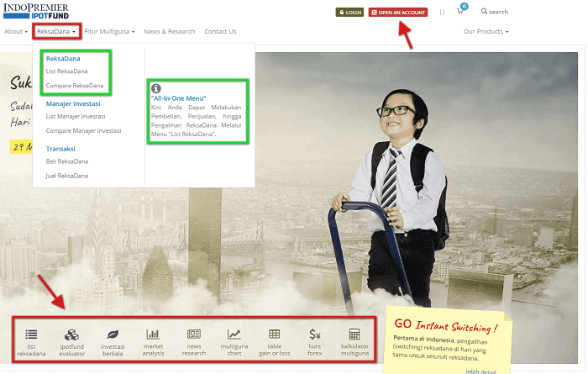This screenshot has width=588, height=374.
Task: Open the ipotfund evaluator icon
Action: point(72,334)
